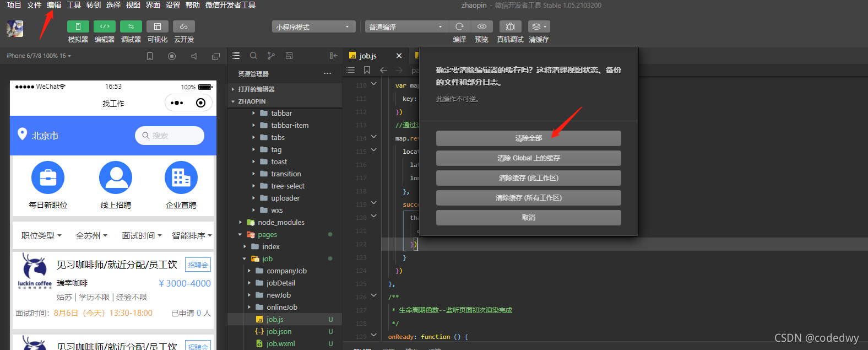868x350 pixels.
Task: Collapse the explorer sidebar icon
Action: coord(333,56)
